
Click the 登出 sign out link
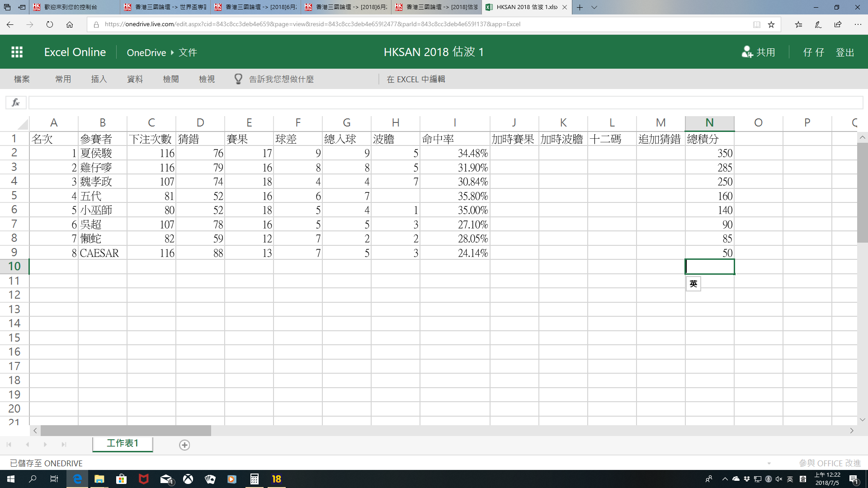click(844, 52)
